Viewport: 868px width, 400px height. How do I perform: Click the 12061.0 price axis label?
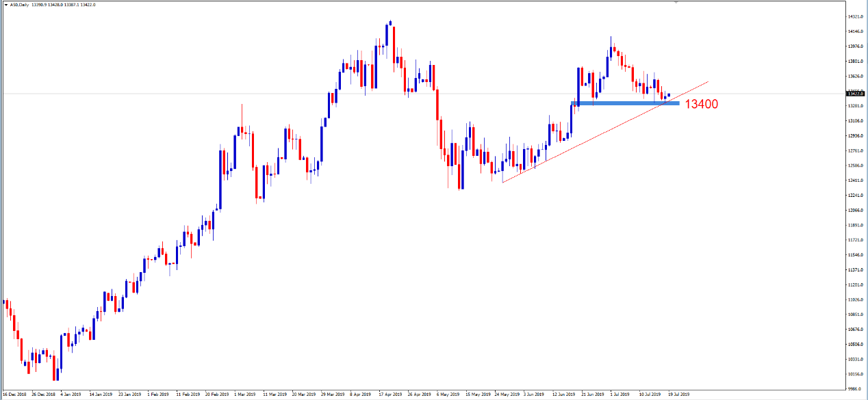coord(854,210)
